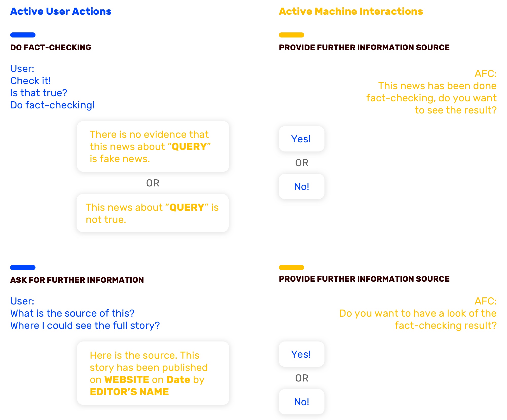Click the "There is no evidence" response bubble

click(x=153, y=146)
